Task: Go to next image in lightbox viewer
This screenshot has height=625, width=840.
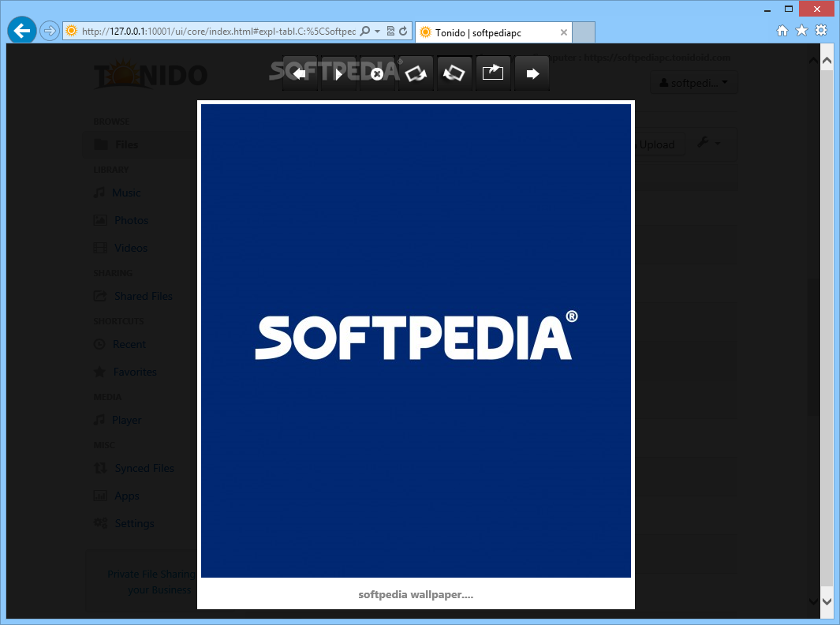Action: point(532,73)
